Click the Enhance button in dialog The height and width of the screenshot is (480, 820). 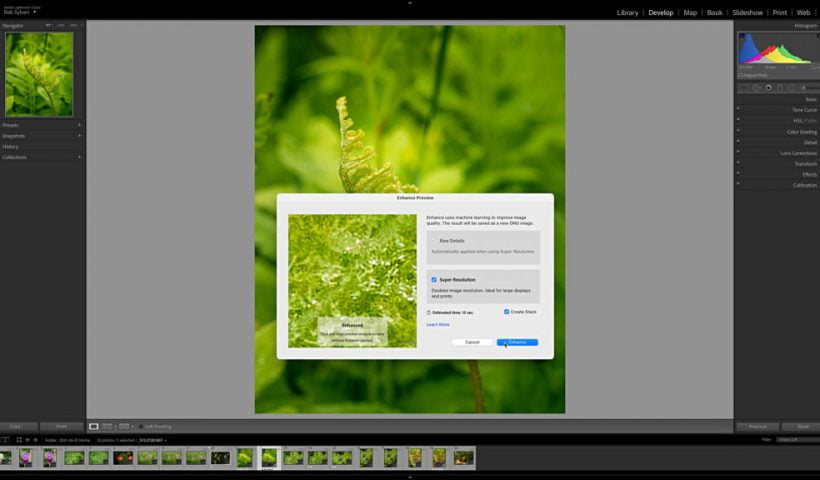pyautogui.click(x=517, y=342)
